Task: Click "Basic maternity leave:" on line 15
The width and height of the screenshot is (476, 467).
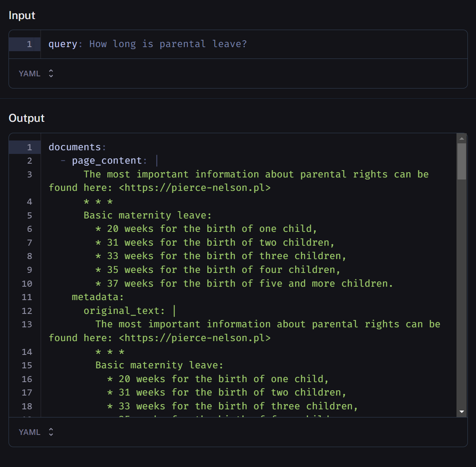Action: pos(159,365)
